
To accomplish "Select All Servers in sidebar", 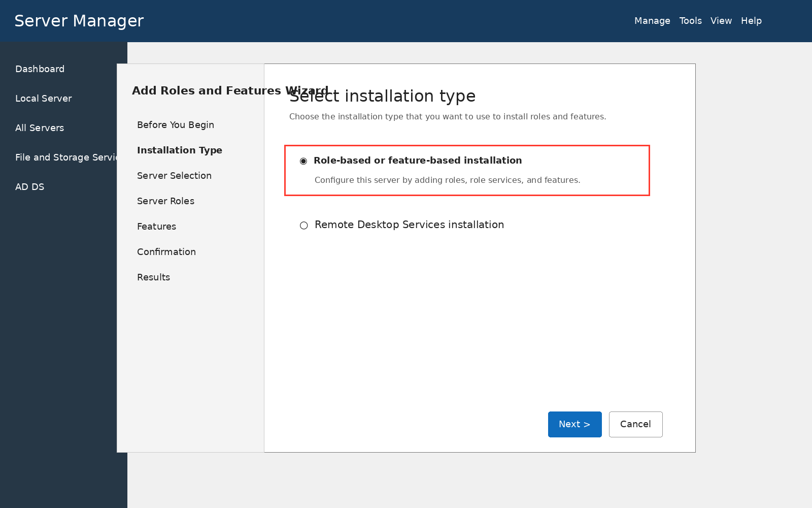I will [x=40, y=128].
